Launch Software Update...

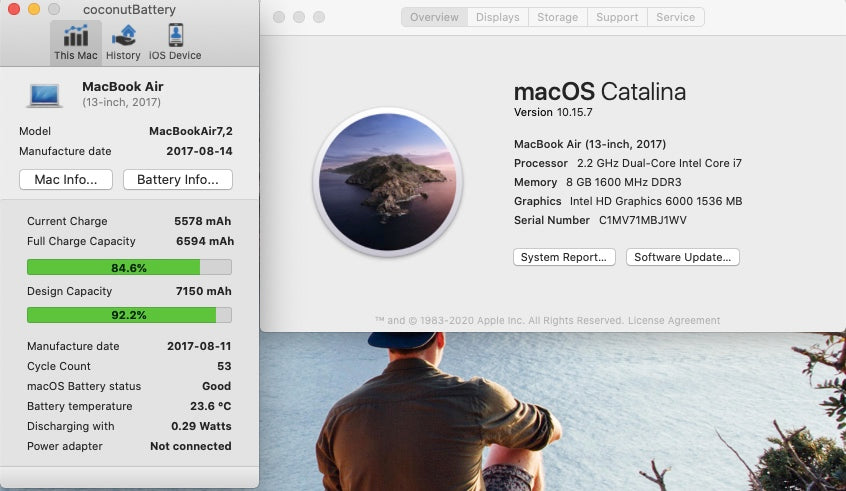click(683, 257)
